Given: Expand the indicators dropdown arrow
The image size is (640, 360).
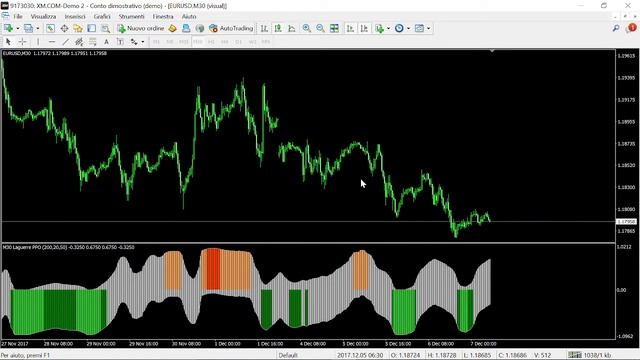Looking at the screenshot, I should pyautogui.click(x=388, y=29).
